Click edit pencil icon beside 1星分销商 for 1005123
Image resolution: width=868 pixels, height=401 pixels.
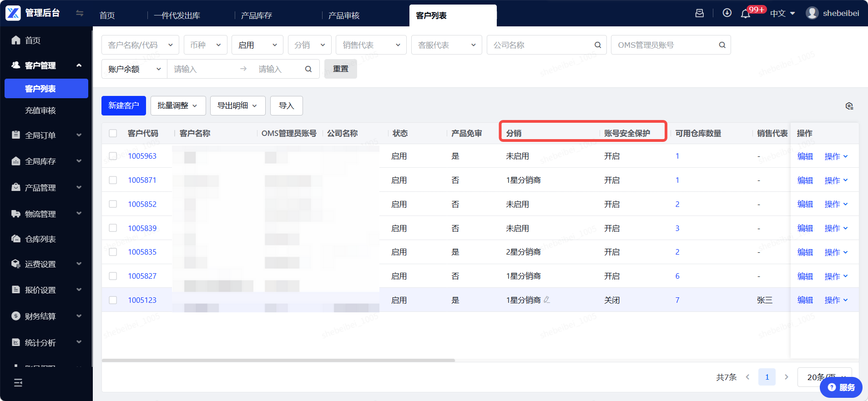click(547, 300)
